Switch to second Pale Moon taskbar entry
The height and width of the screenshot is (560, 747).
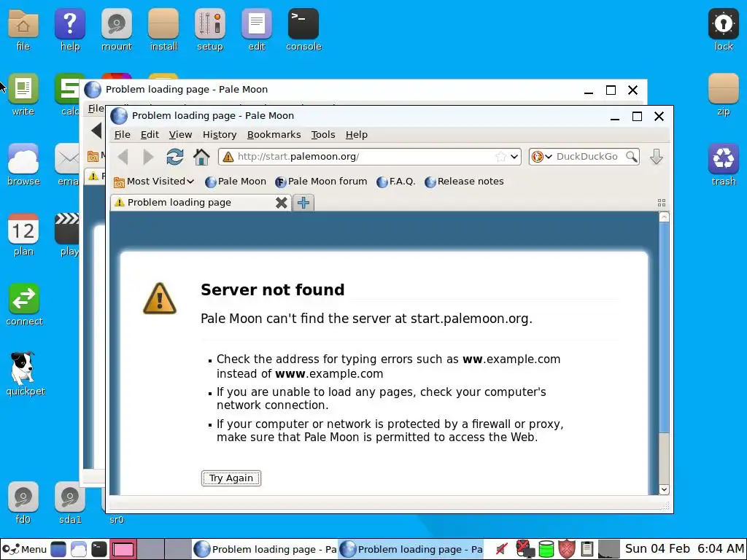click(411, 549)
